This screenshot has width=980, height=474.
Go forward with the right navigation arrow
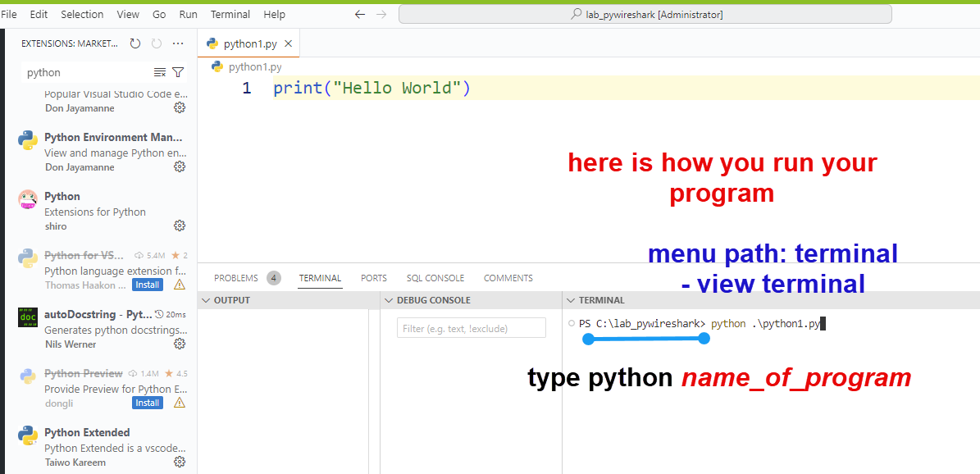[x=381, y=15]
